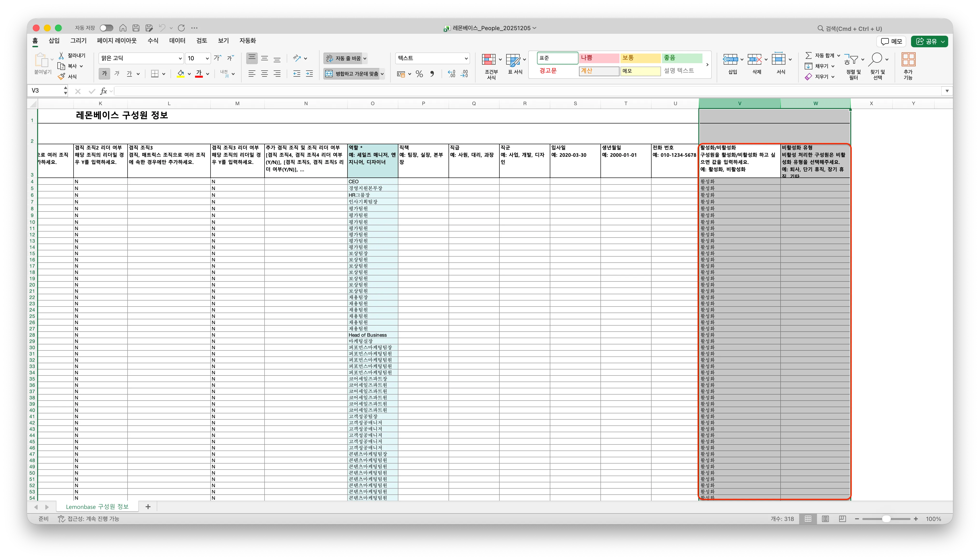This screenshot has height=560, width=980.
Task: Toggle bold 가 formatting button
Action: pyautogui.click(x=104, y=74)
